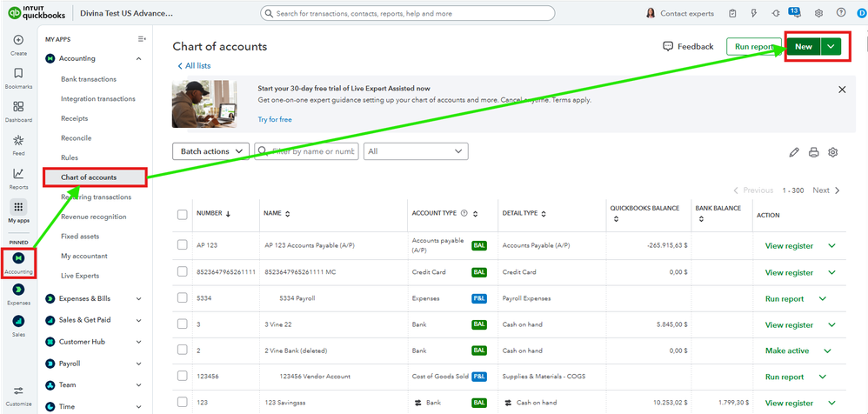
Task: Close the Live Expert banner
Action: (842, 90)
